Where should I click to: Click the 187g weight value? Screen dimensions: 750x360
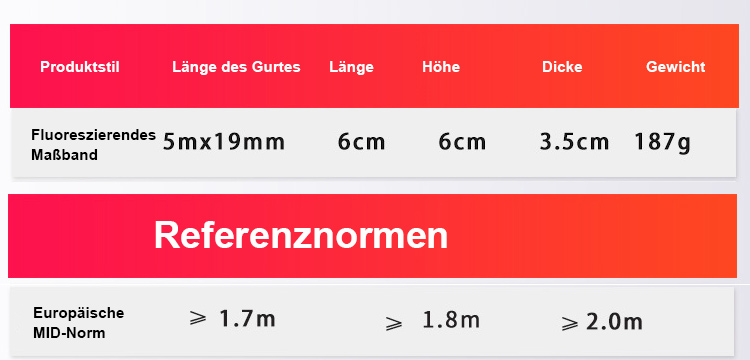coord(662,143)
